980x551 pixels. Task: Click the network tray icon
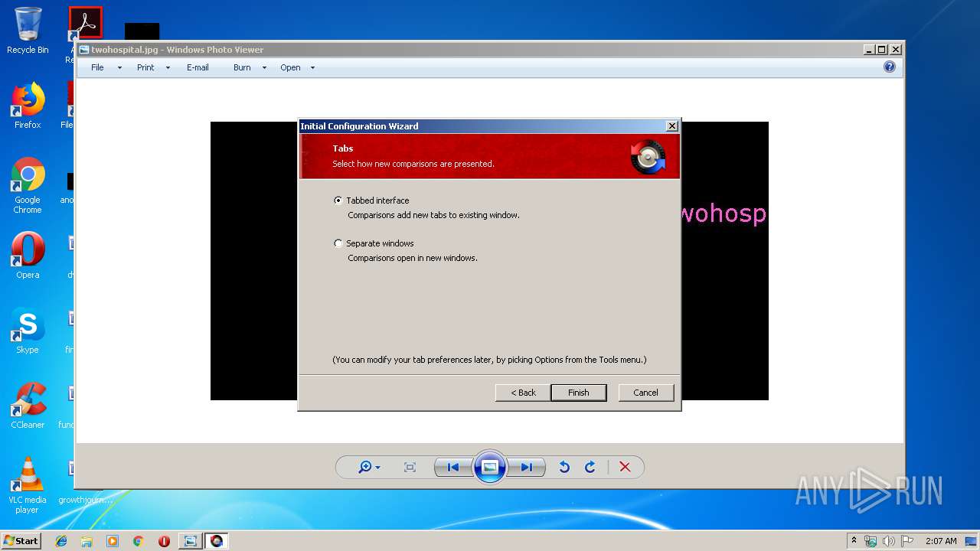click(871, 541)
